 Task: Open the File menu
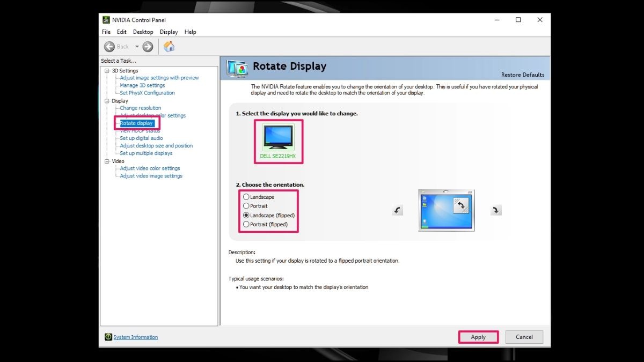click(x=106, y=32)
